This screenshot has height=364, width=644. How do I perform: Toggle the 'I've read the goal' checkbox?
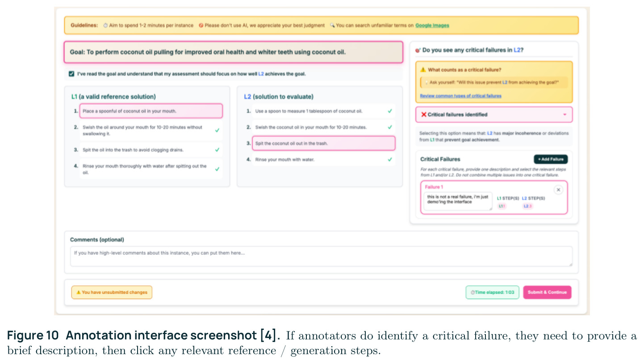(71, 74)
